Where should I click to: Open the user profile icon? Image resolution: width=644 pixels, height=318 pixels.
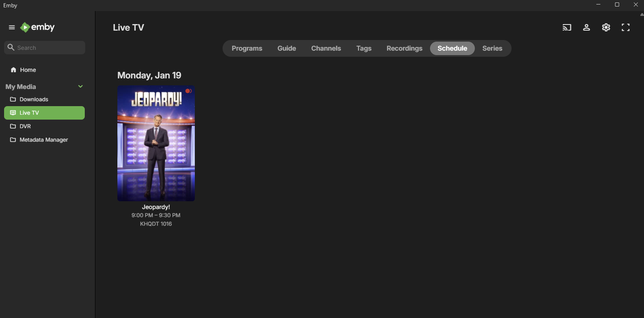click(587, 27)
